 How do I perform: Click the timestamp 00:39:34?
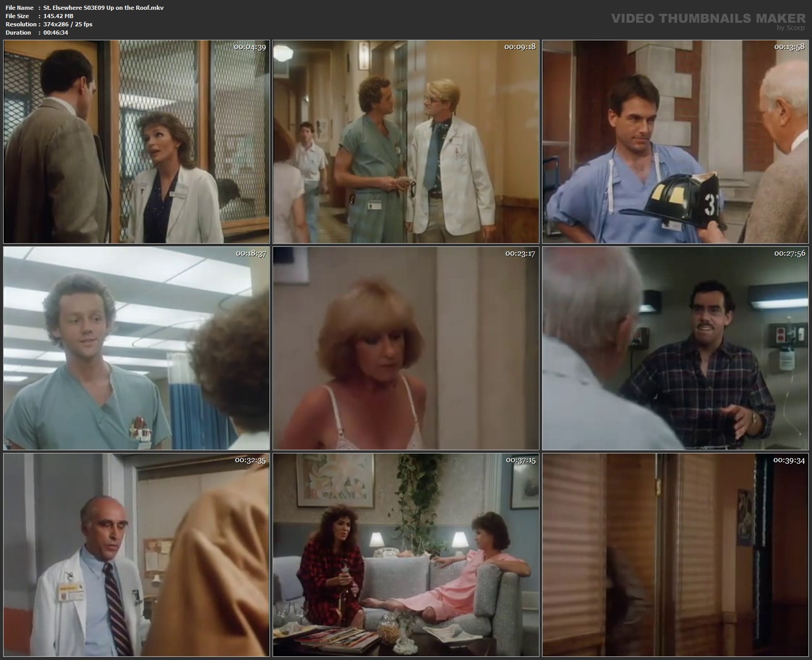coord(789,460)
